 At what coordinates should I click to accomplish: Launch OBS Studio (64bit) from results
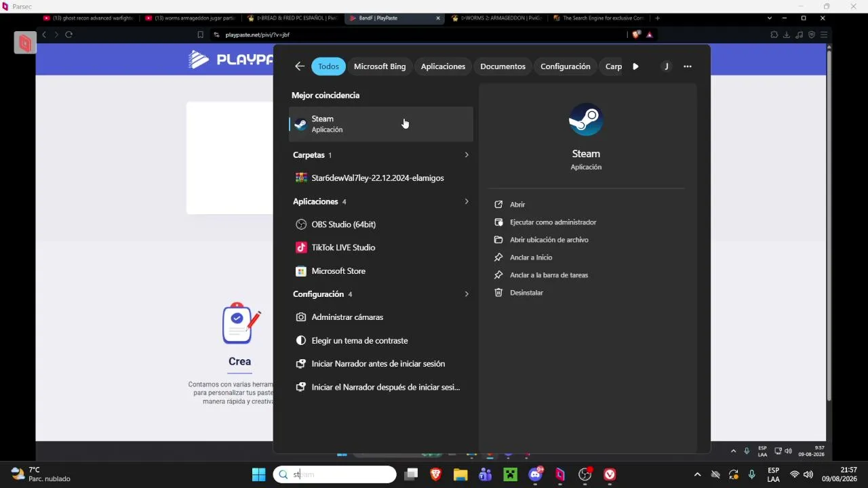[380, 224]
